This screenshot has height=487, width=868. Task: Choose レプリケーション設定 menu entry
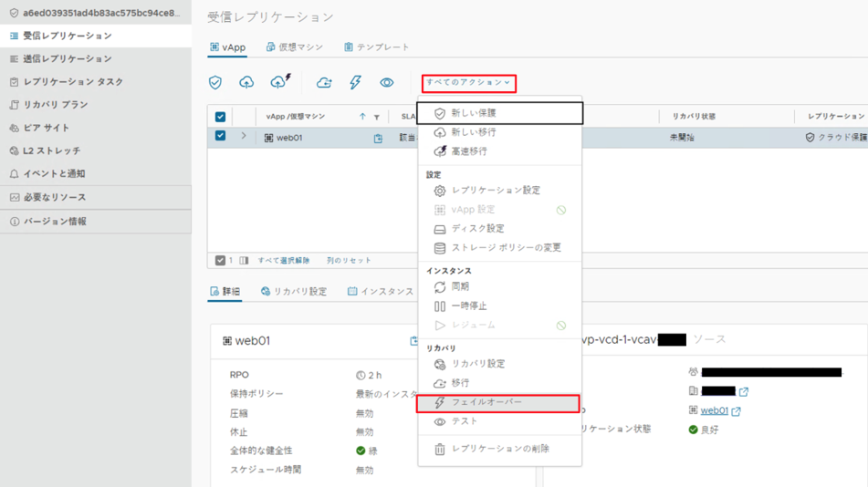tap(499, 191)
